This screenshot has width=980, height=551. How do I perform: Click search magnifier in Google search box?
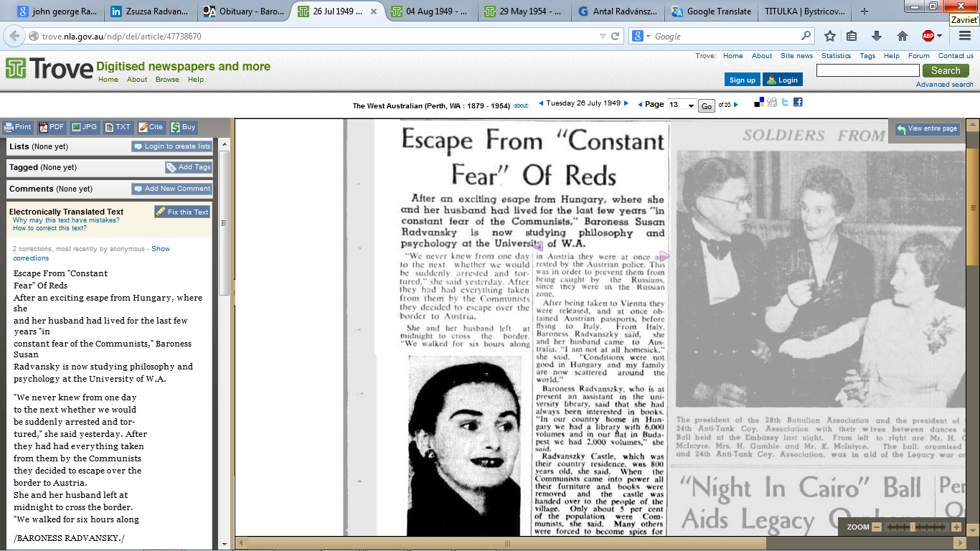coord(806,36)
